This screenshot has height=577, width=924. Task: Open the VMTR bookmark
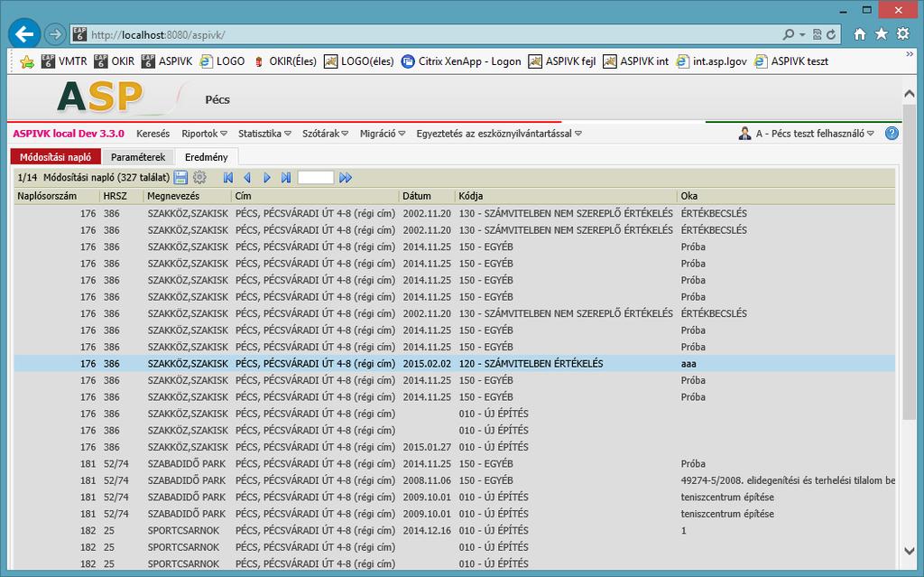pos(64,61)
